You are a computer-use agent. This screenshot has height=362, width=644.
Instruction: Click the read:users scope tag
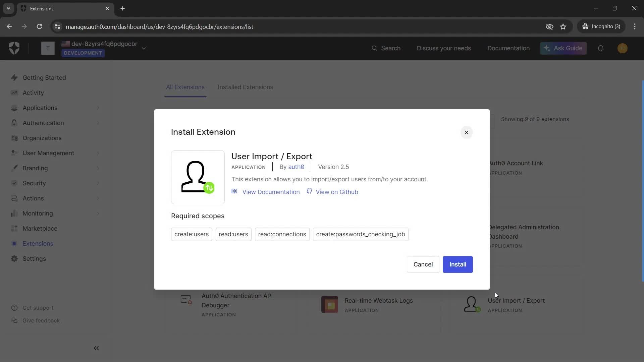click(233, 234)
